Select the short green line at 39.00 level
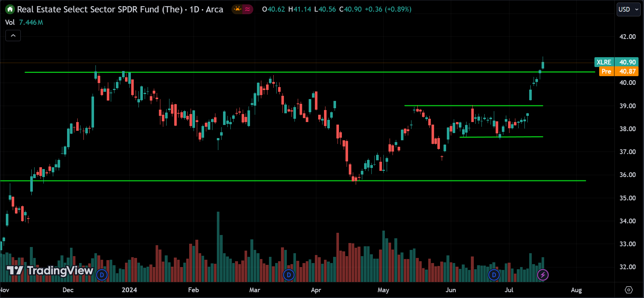644x298 pixels. [473, 106]
